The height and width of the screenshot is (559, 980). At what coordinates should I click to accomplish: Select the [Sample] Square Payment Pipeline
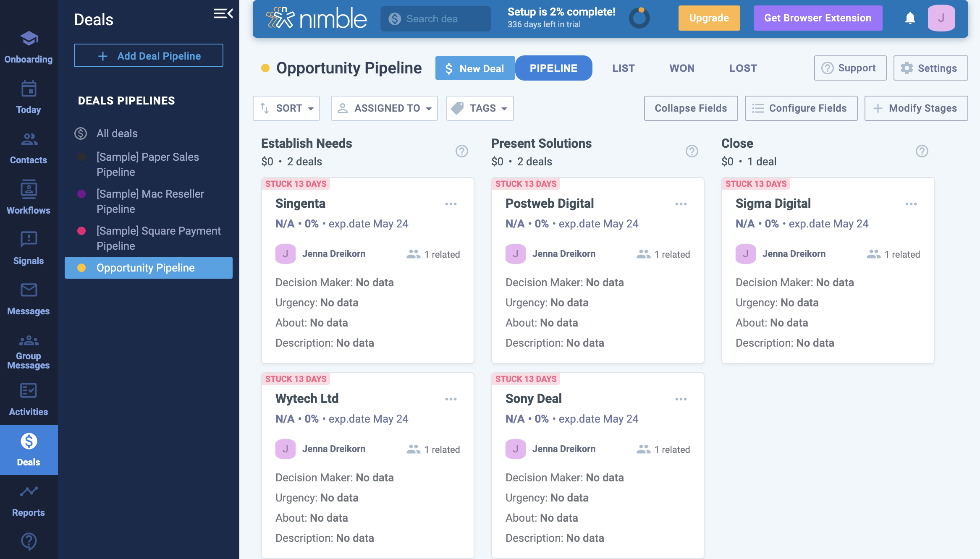click(158, 238)
